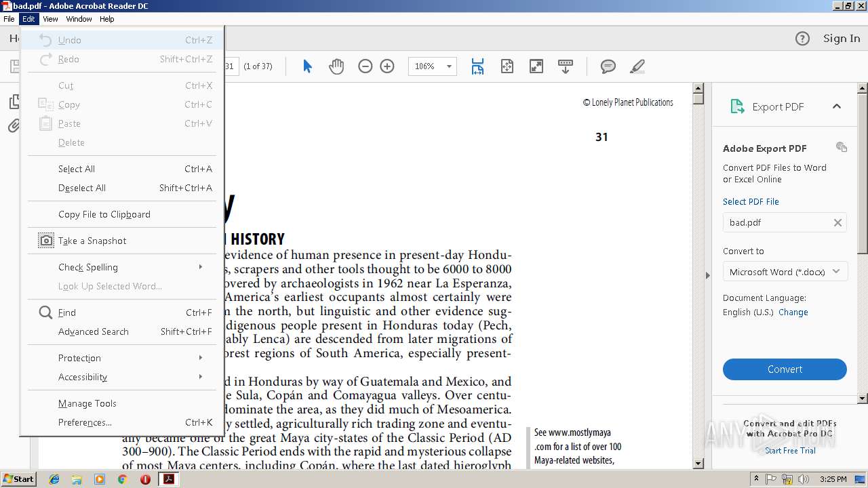
Task: Collapse the Export PDF panel chevron
Action: click(837, 106)
